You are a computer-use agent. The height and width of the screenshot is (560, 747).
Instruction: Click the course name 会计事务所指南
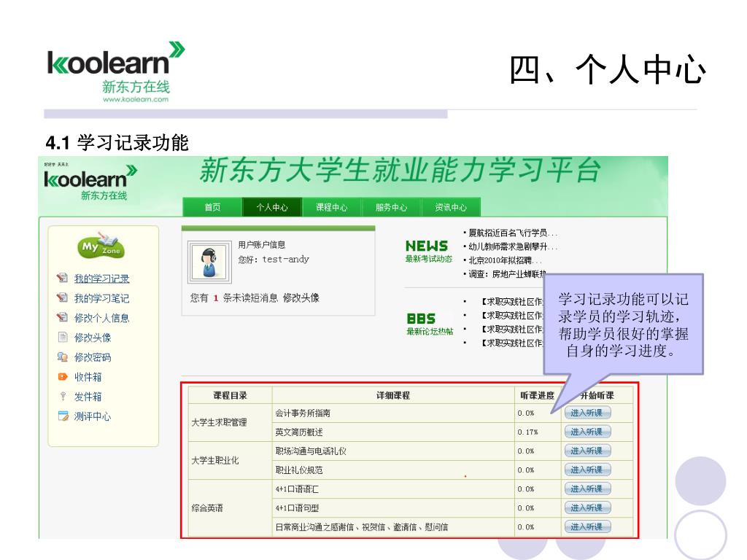[x=303, y=413]
